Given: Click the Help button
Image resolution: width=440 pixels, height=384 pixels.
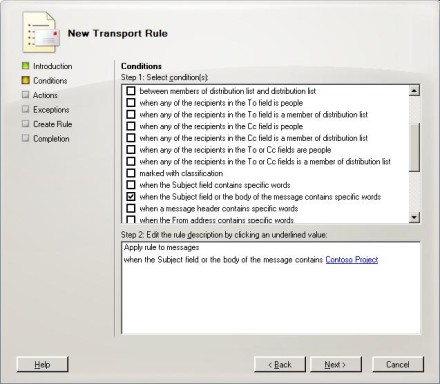Looking at the screenshot, I should tap(42, 364).
